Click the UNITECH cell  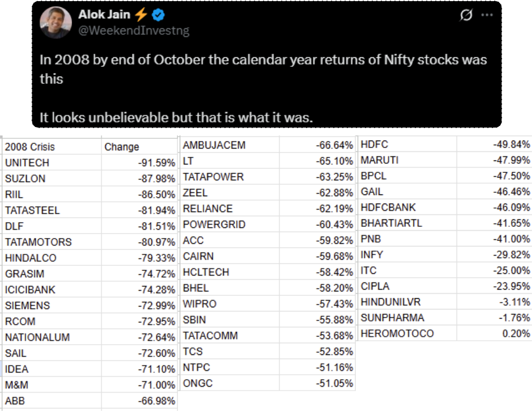(27, 163)
